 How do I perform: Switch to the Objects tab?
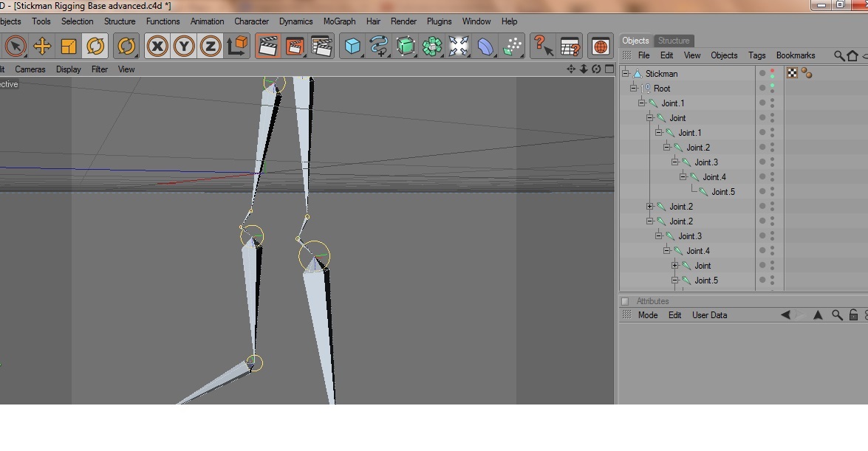click(635, 41)
